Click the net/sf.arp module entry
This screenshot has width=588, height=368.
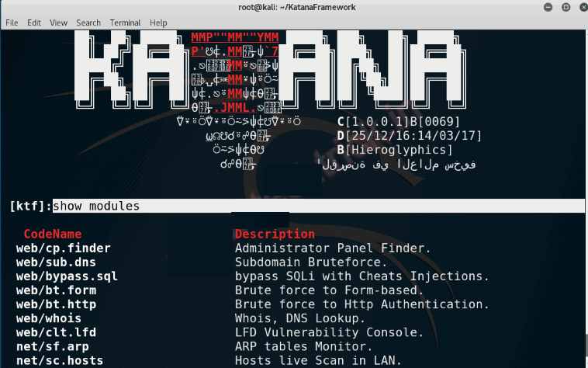(53, 346)
